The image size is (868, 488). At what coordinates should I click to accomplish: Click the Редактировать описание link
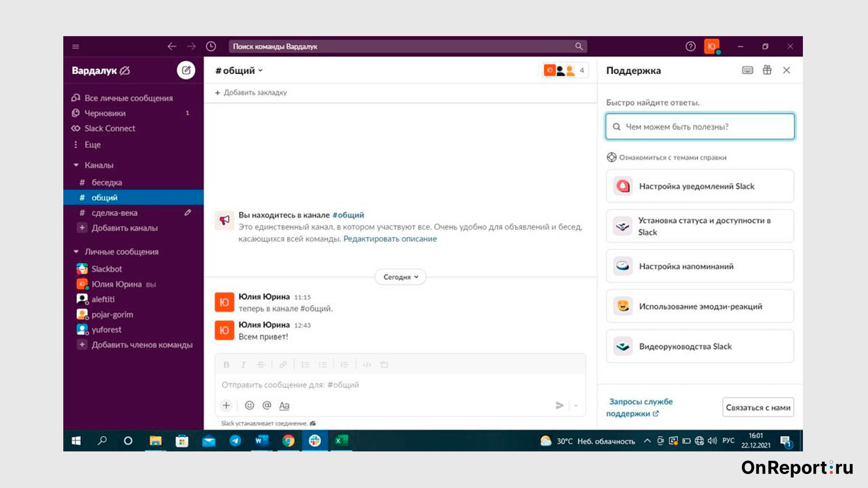point(390,238)
